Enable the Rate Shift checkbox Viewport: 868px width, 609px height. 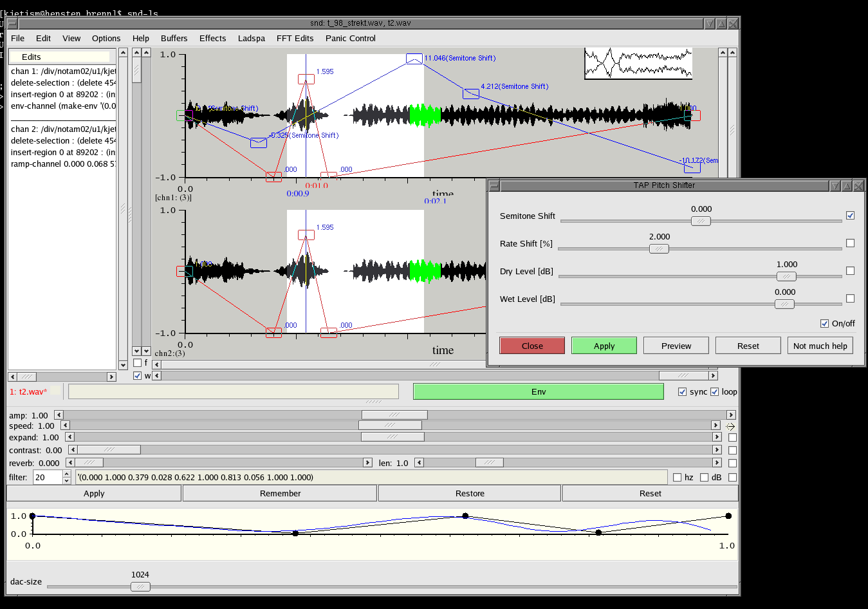[850, 243]
